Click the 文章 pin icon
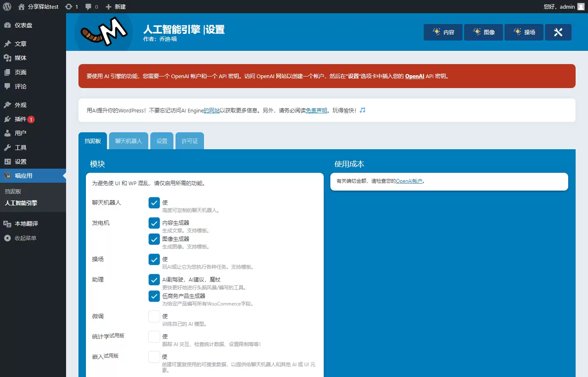Screen dimensions: 588x377 click(7, 44)
